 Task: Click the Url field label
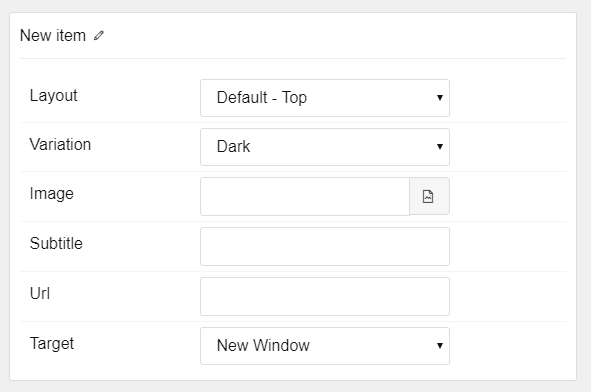(x=40, y=293)
